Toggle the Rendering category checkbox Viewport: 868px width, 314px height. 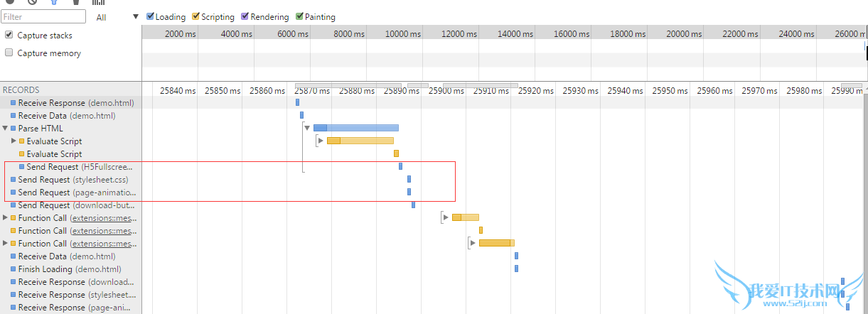pos(245,16)
